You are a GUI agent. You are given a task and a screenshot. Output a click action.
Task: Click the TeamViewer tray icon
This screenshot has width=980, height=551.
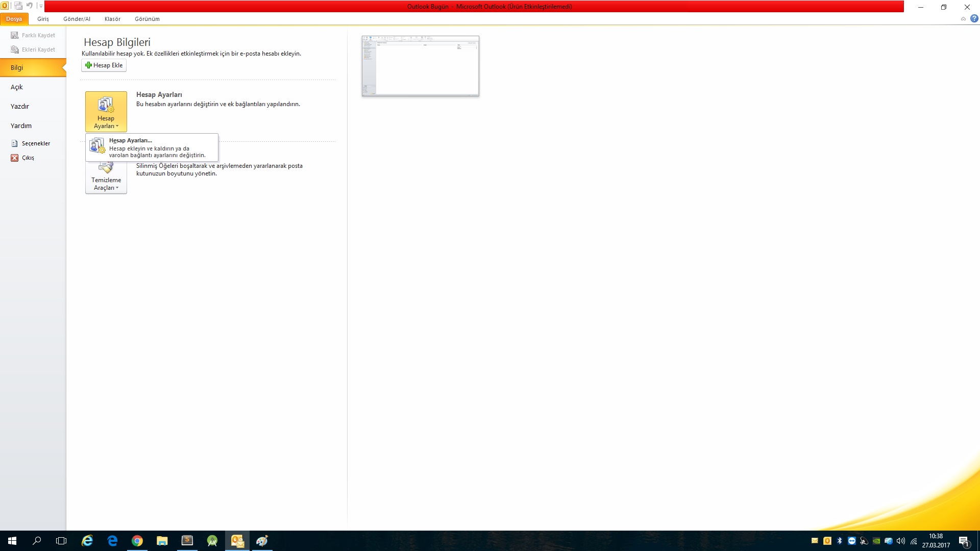click(x=852, y=541)
